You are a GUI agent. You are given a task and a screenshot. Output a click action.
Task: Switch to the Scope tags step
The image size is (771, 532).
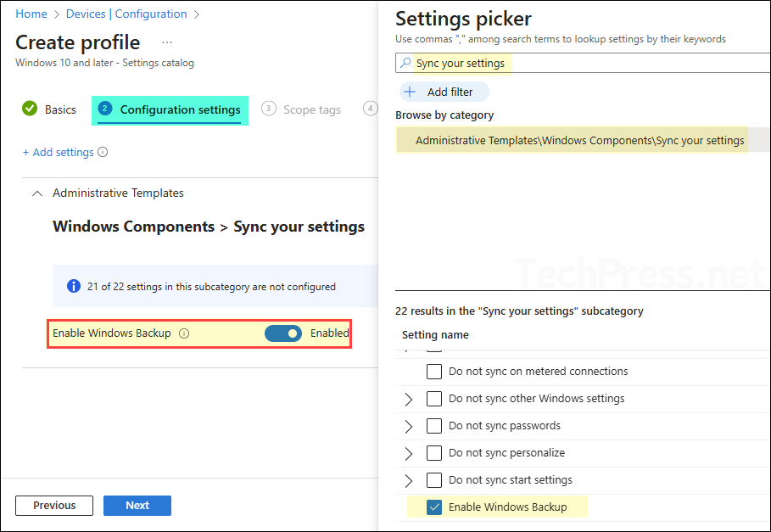pyautogui.click(x=312, y=109)
